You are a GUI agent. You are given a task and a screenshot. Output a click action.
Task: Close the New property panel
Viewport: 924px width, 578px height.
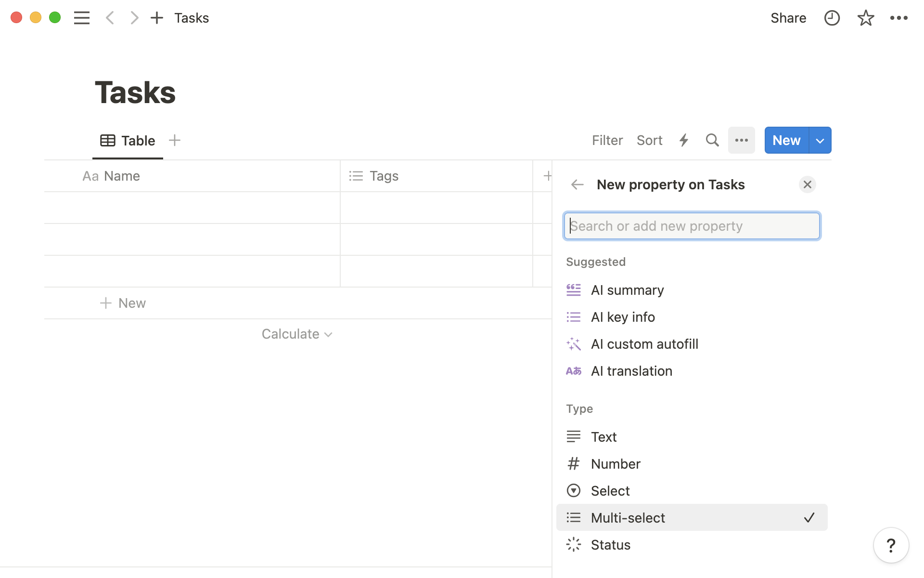click(807, 184)
